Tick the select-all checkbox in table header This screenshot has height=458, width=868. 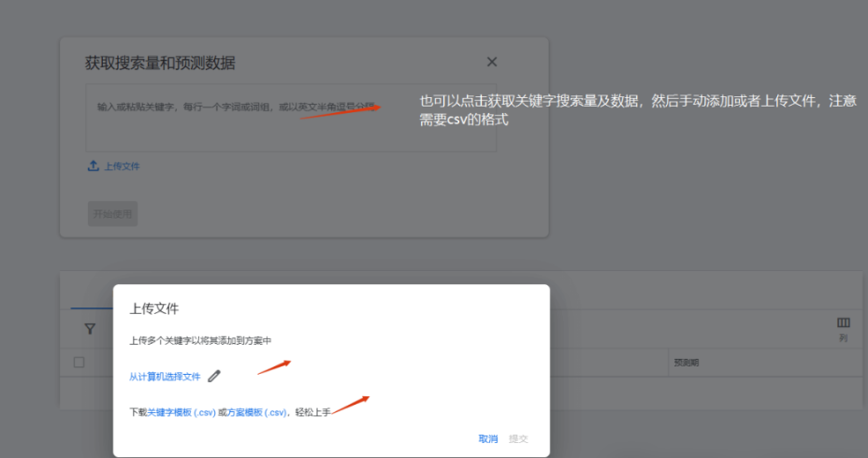pyautogui.click(x=80, y=362)
